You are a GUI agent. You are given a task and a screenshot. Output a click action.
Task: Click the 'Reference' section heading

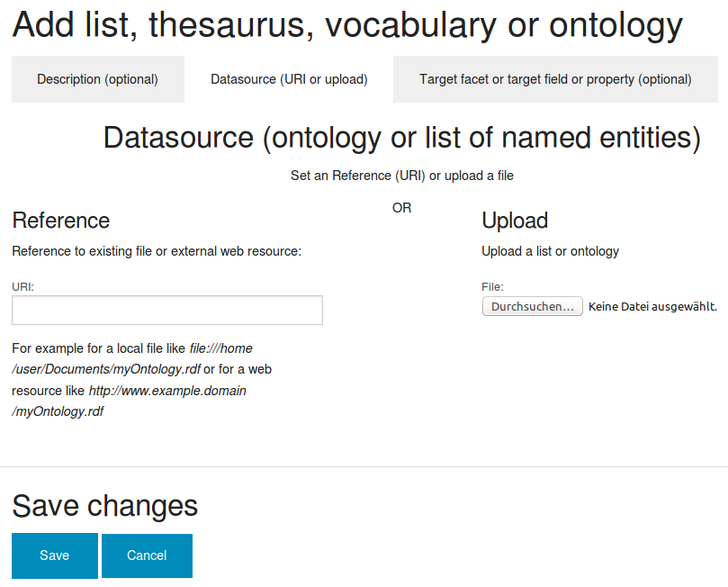[x=61, y=220]
